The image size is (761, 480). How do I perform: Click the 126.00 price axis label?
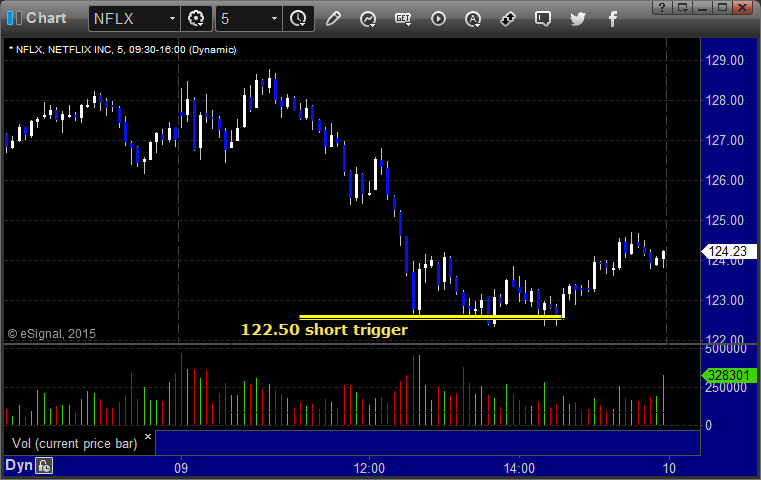coord(725,180)
